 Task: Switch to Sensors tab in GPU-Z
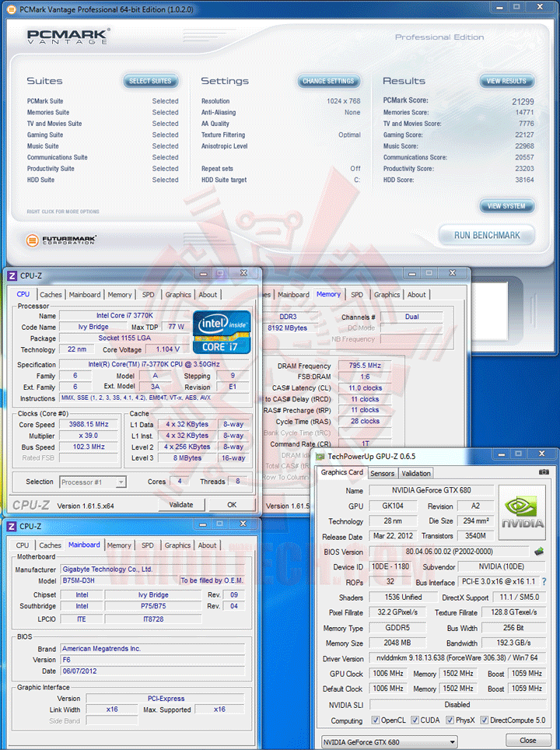pyautogui.click(x=383, y=473)
